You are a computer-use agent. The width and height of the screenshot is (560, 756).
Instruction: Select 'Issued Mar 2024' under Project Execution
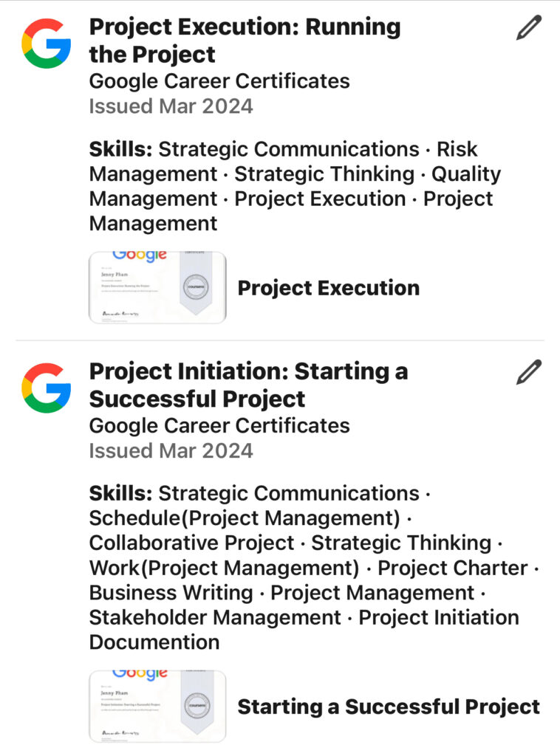point(171,106)
